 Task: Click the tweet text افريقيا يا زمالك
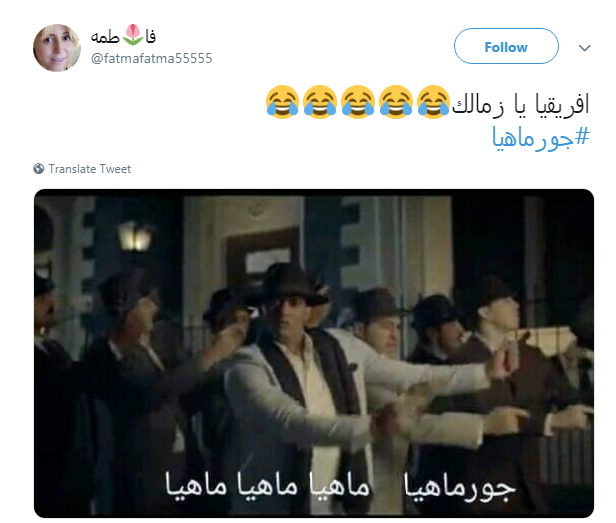(521, 105)
